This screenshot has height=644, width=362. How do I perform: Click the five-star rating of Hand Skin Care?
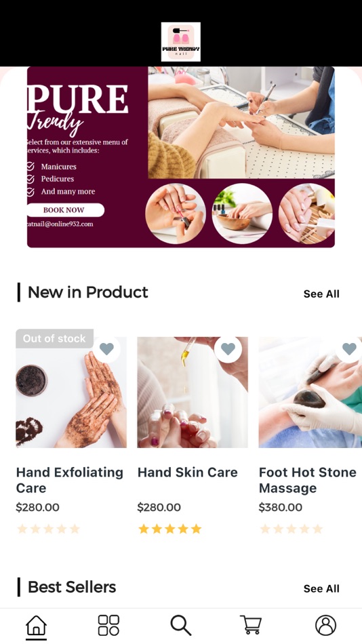pos(170,529)
